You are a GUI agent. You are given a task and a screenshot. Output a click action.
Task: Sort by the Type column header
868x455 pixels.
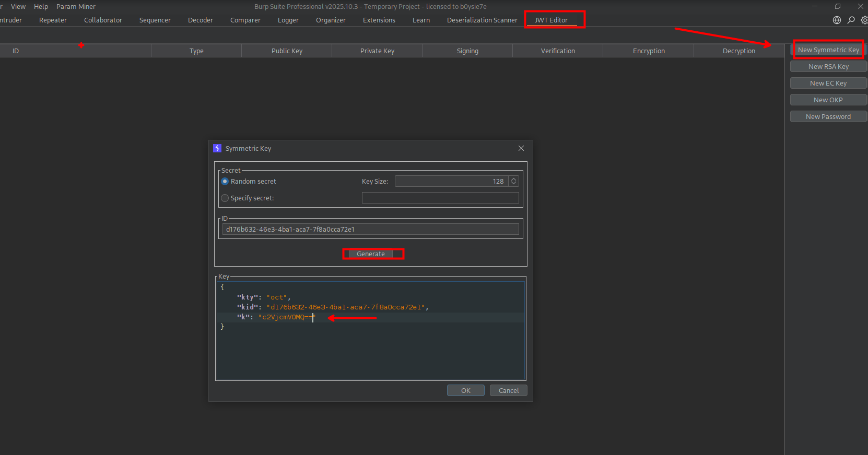point(196,51)
